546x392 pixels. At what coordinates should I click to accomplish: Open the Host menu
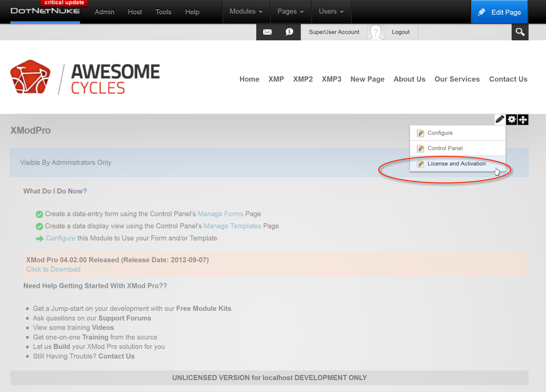(135, 12)
